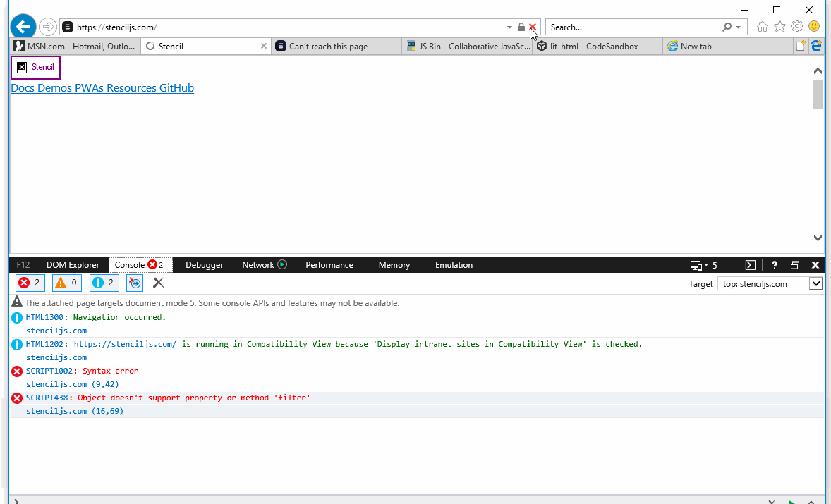Open browser Tools via gear icon

(796, 26)
